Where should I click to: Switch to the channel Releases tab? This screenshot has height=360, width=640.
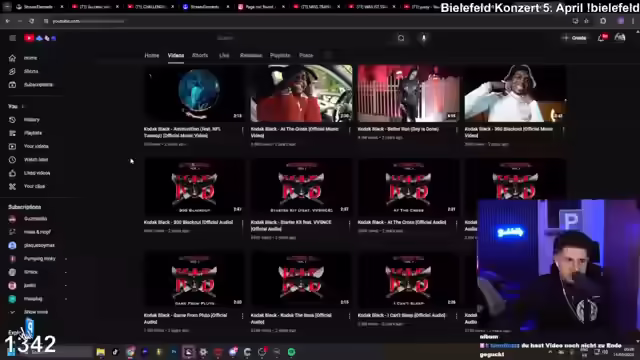[251, 56]
